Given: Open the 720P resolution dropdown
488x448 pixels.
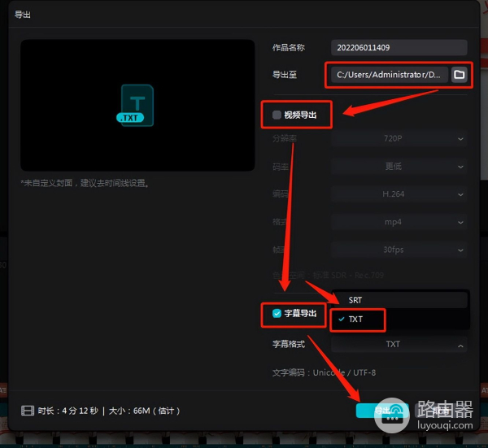Looking at the screenshot, I should pyautogui.click(x=399, y=138).
